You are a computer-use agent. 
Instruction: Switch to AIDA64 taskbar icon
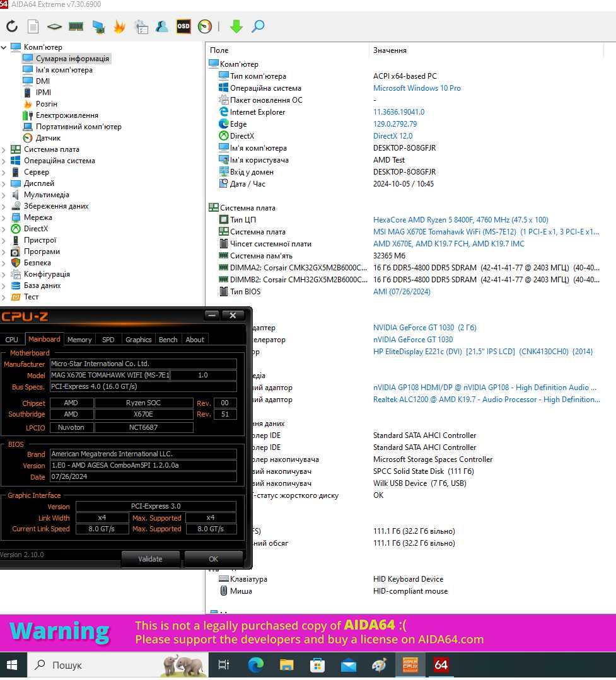[441, 665]
